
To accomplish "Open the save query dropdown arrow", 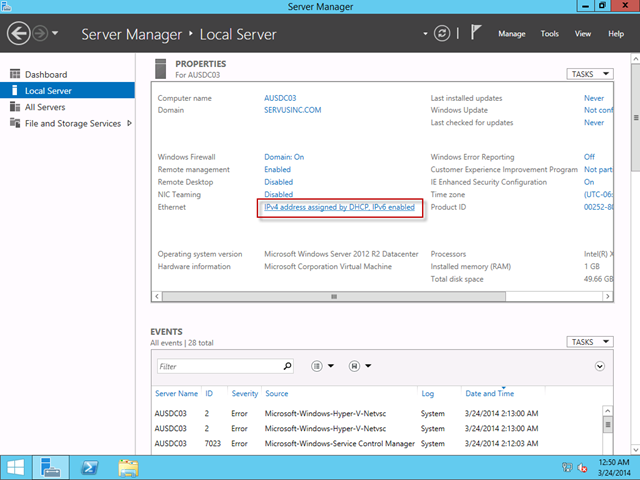I will click(x=368, y=366).
